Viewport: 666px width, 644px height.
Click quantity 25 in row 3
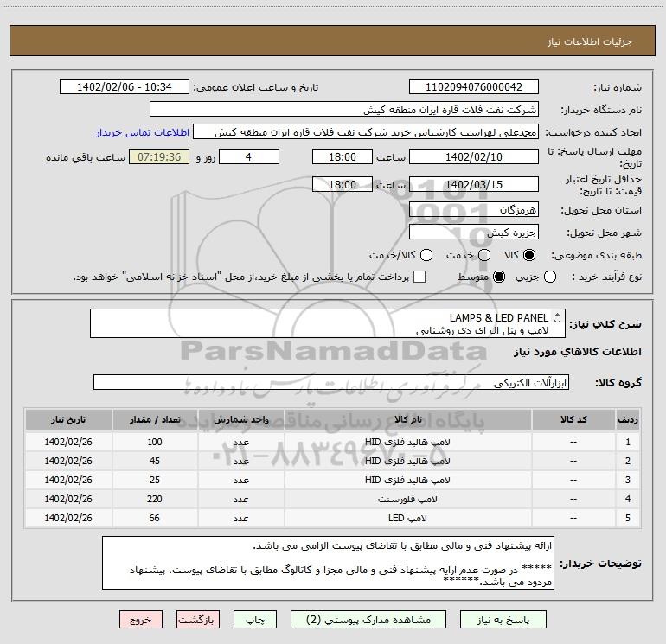pos(155,480)
